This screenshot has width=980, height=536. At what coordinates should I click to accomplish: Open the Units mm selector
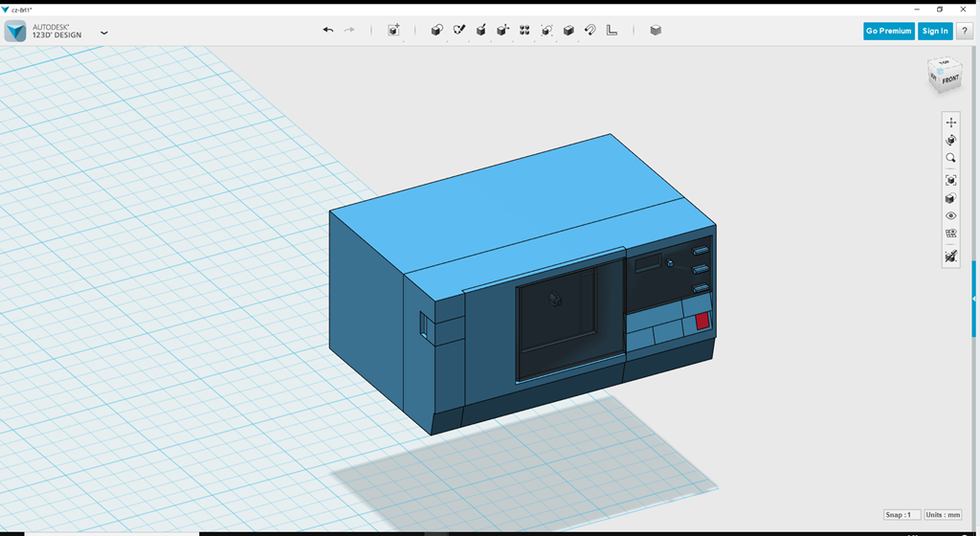[943, 515]
